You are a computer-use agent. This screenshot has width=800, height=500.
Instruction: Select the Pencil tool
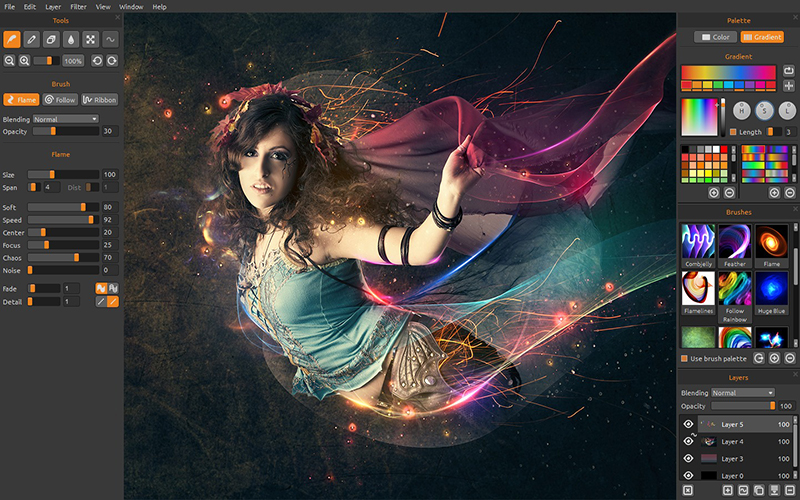[x=32, y=39]
